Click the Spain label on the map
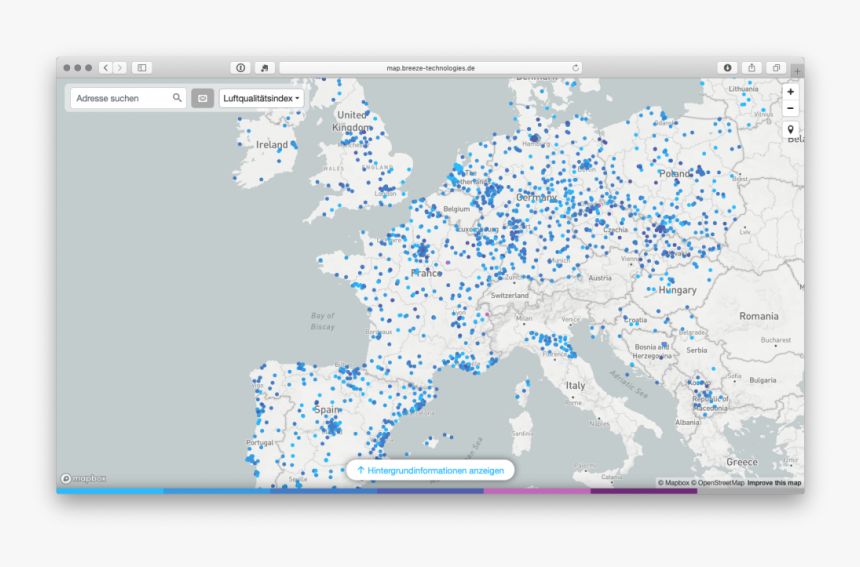 (327, 410)
